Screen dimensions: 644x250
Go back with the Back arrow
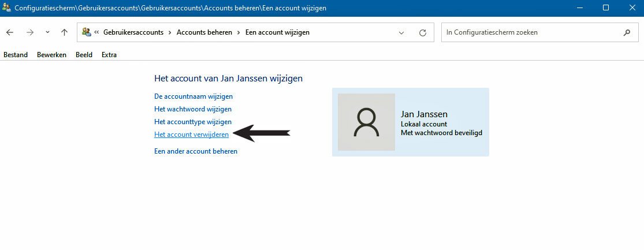pos(10,32)
